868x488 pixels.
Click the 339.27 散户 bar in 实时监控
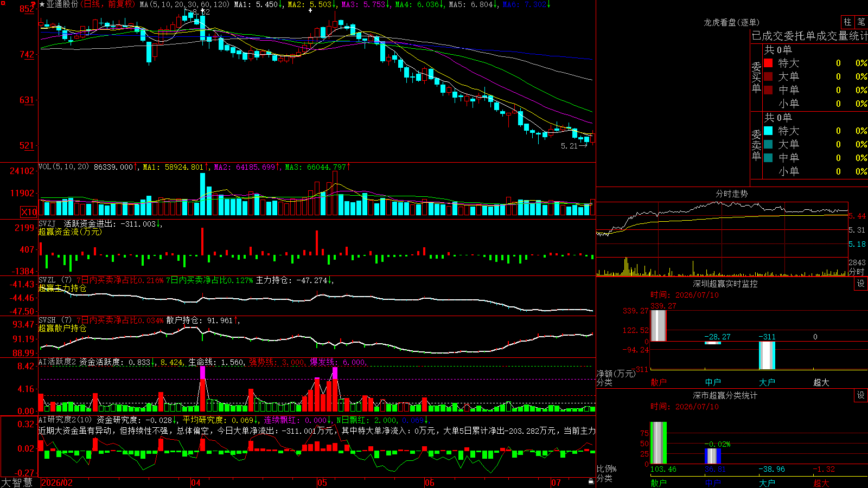point(659,325)
